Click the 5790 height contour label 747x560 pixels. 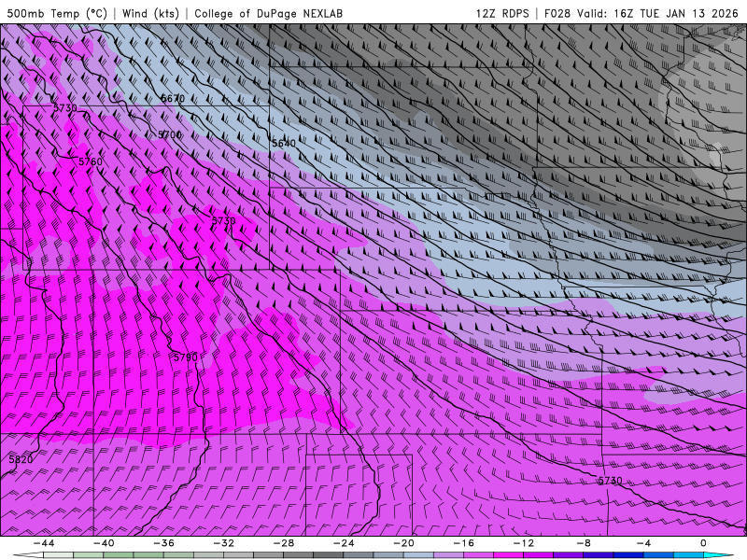[x=185, y=357]
